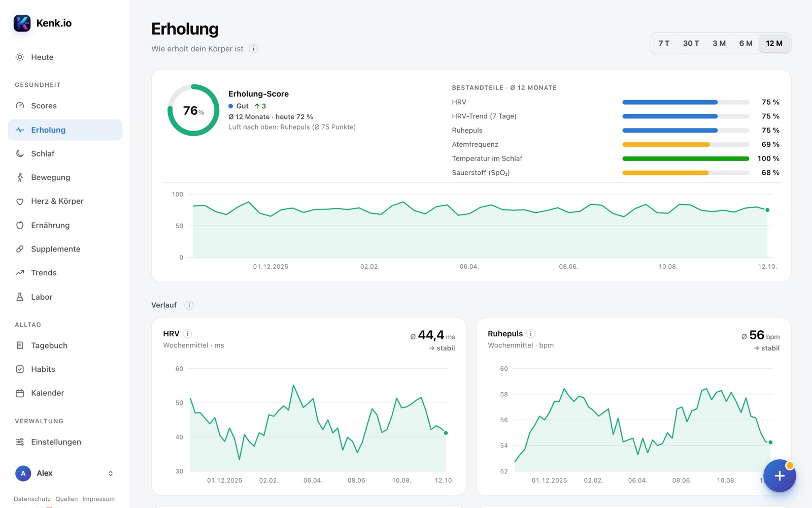Expand the Alex account switcher chevron
This screenshot has height=508, width=812.
click(111, 473)
